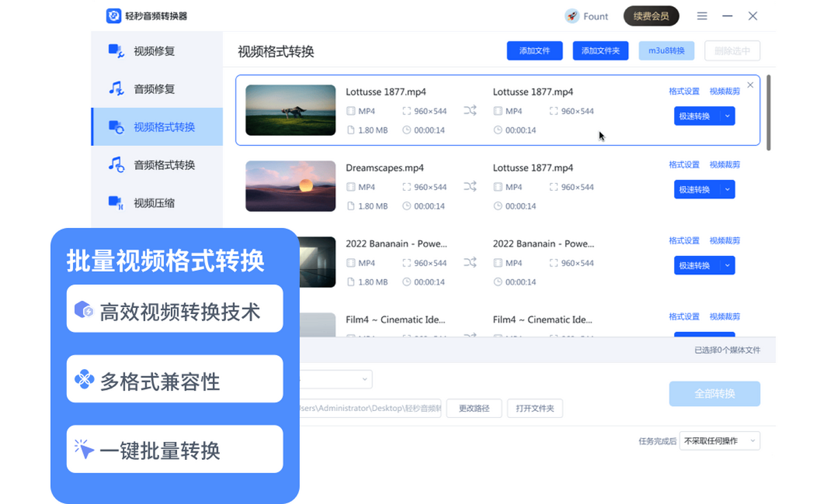Switch to 视频压缩 in the sidebar

click(154, 203)
